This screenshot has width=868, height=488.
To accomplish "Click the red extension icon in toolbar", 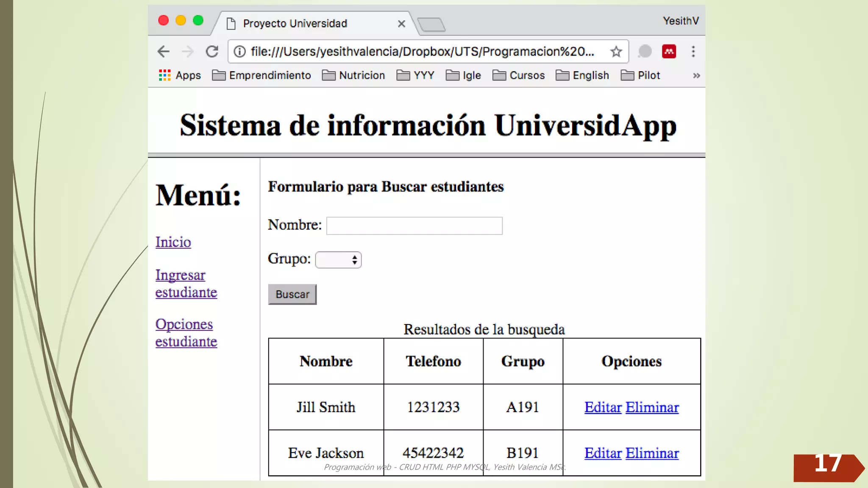I will [669, 52].
